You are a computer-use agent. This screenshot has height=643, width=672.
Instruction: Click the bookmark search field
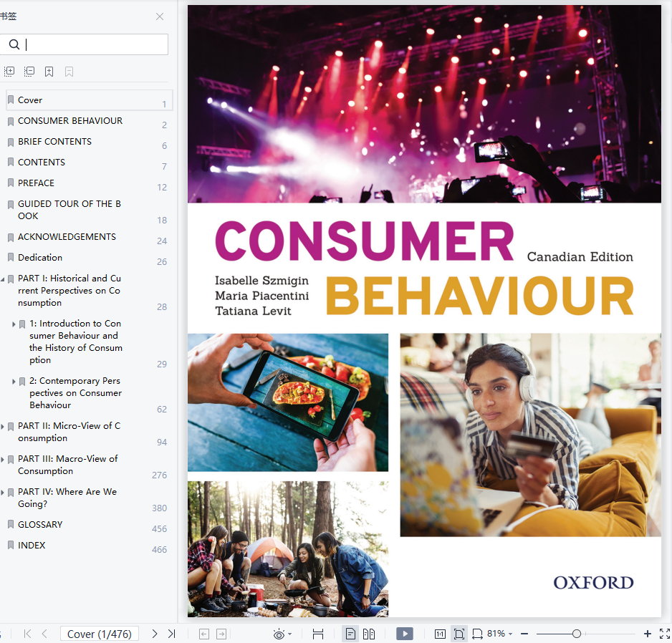pyautogui.click(x=84, y=44)
